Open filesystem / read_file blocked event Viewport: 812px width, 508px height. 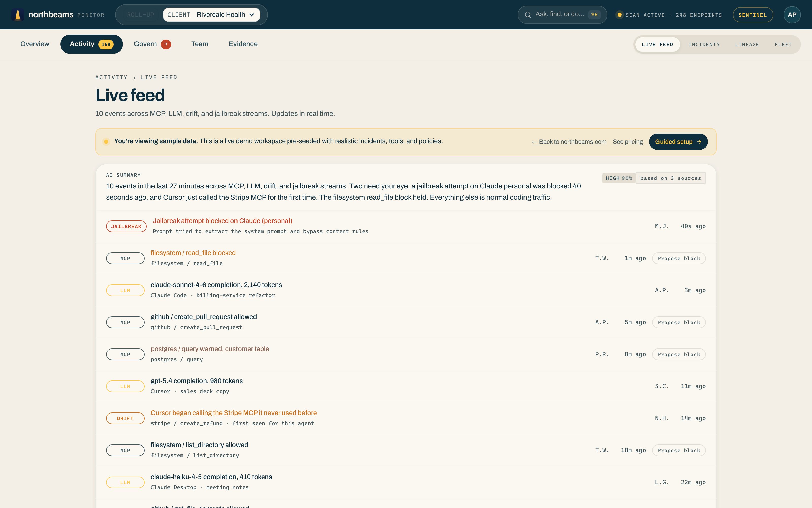tap(406, 258)
